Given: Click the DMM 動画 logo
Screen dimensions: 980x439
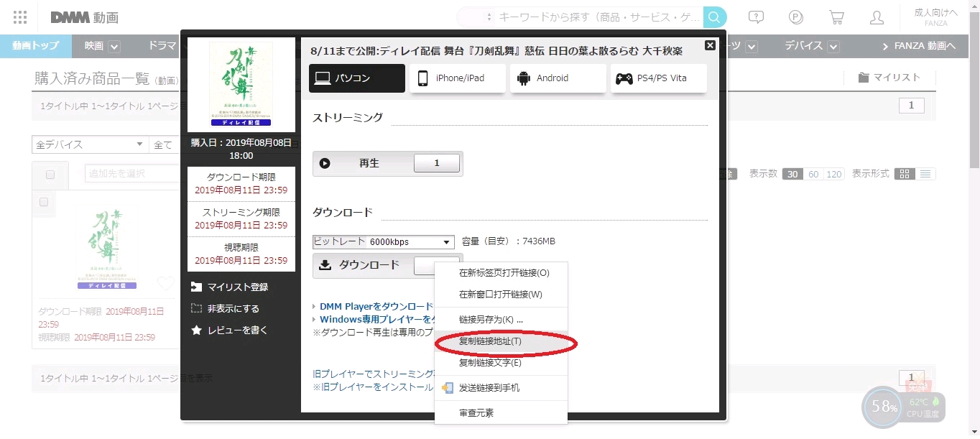Looking at the screenshot, I should point(85,17).
